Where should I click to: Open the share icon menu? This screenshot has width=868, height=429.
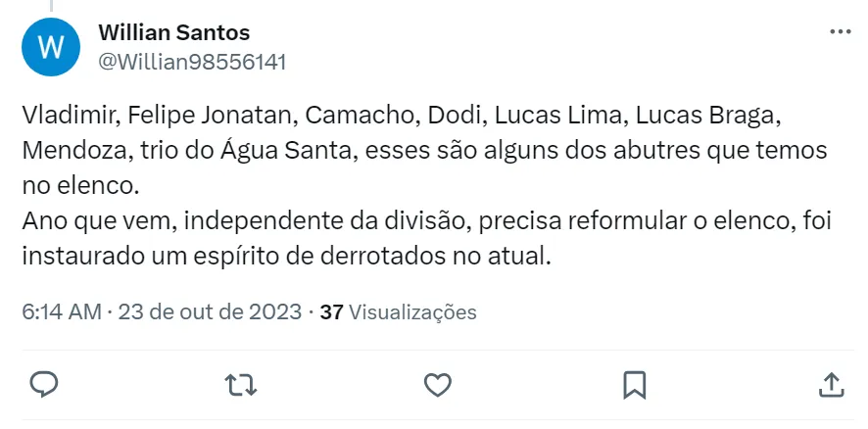(830, 383)
